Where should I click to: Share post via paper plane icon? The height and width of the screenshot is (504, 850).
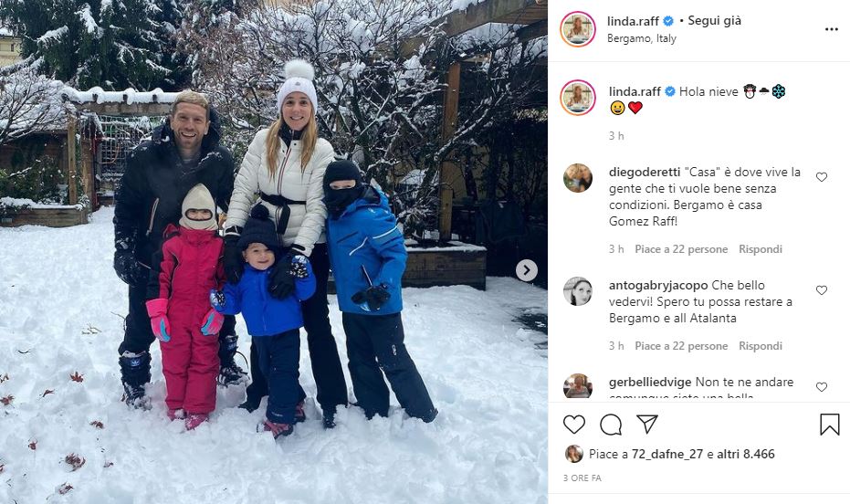(647, 424)
